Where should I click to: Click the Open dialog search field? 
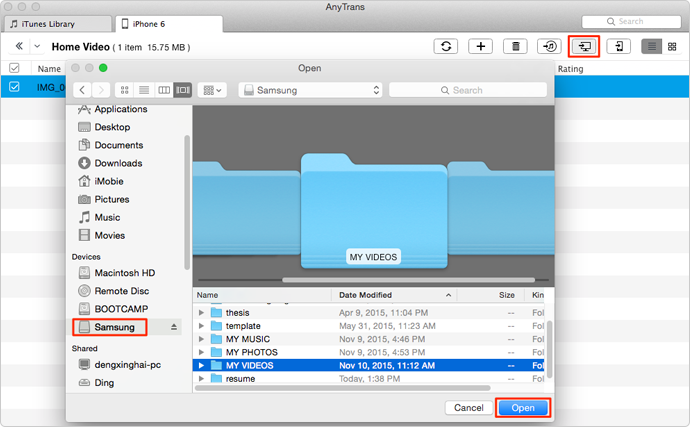(468, 90)
